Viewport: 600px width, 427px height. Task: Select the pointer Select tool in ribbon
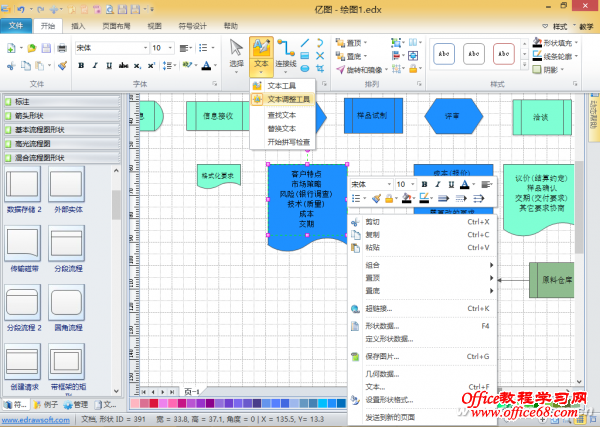click(236, 52)
